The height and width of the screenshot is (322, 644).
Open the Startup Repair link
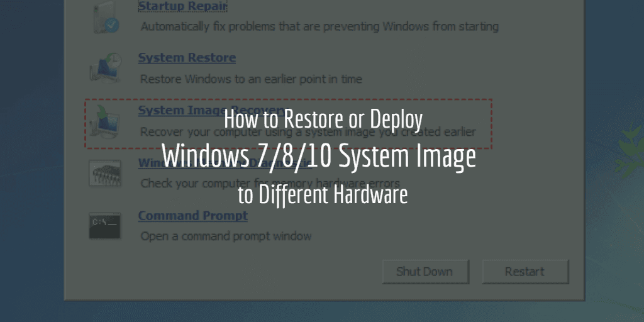(x=183, y=6)
